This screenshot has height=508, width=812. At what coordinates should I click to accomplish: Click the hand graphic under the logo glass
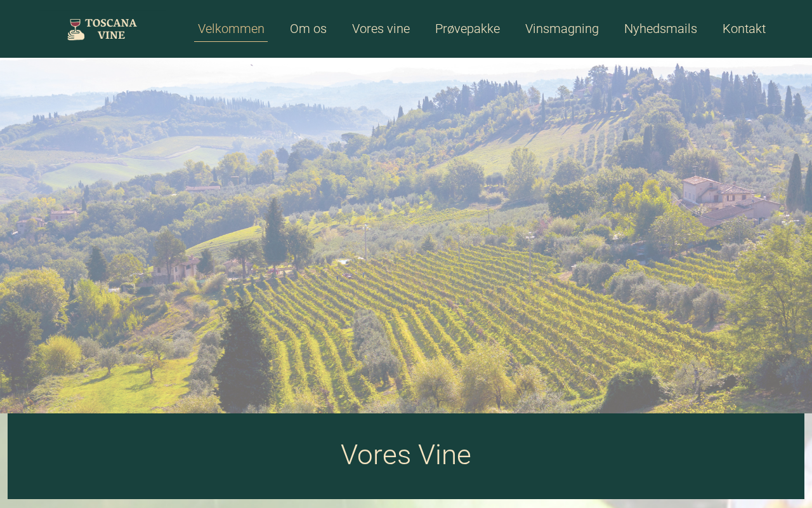[76, 36]
